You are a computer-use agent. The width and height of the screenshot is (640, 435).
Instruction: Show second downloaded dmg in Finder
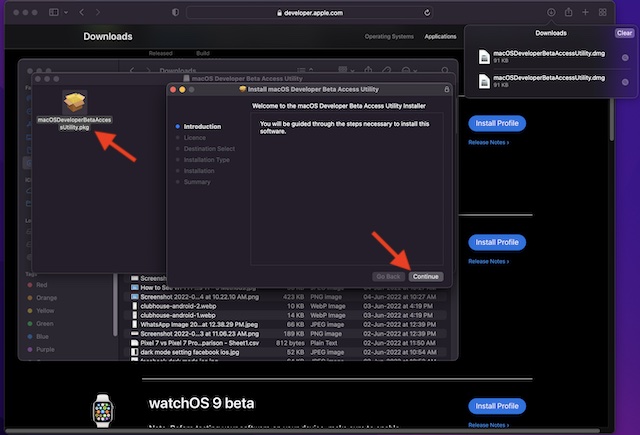[x=625, y=82]
